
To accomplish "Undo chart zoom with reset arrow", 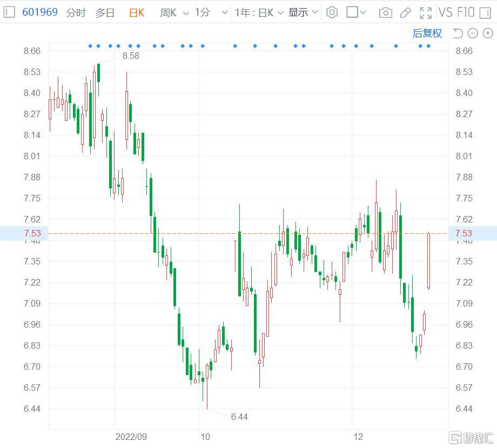I will 458,33.
